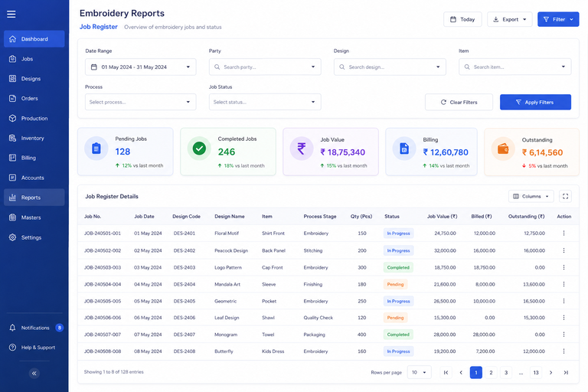This screenshot has height=392, width=588.
Task: Open the Design search dropdown
Action: [x=390, y=67]
